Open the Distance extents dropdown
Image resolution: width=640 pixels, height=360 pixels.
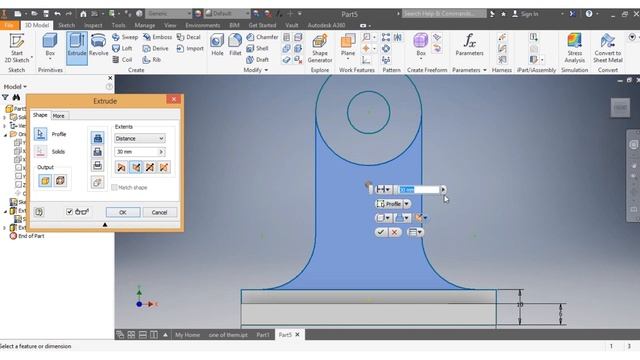point(139,138)
